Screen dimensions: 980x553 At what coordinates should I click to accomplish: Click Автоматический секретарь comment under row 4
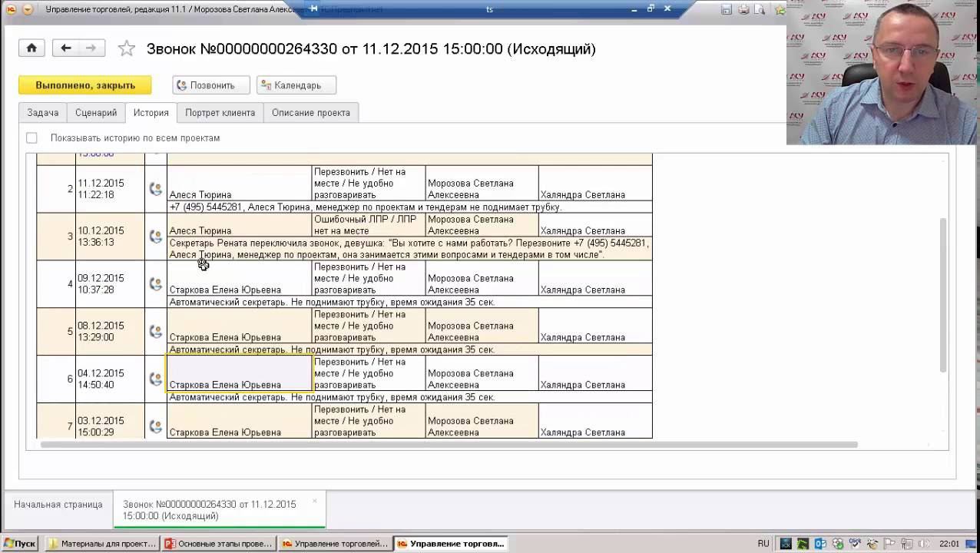point(409,303)
